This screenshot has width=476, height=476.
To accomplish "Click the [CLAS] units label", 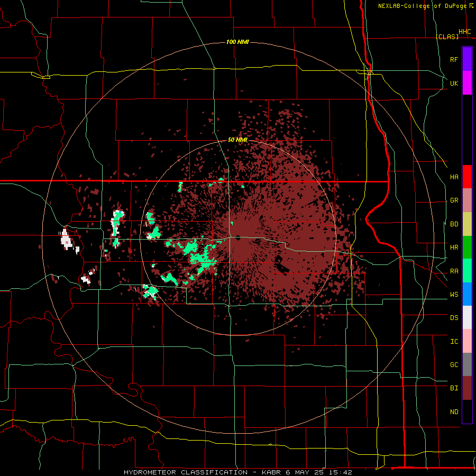I will click(447, 37).
